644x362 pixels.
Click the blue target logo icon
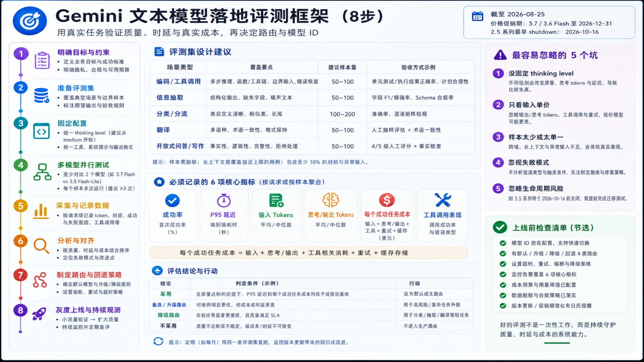30,21
